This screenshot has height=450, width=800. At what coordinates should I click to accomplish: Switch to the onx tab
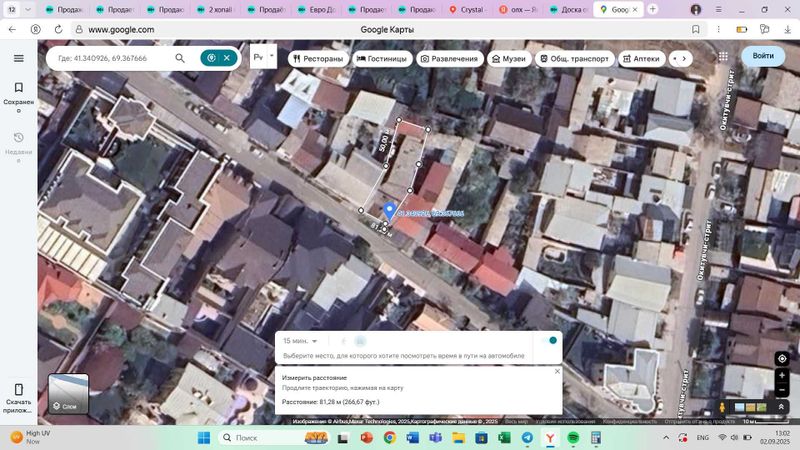point(518,9)
